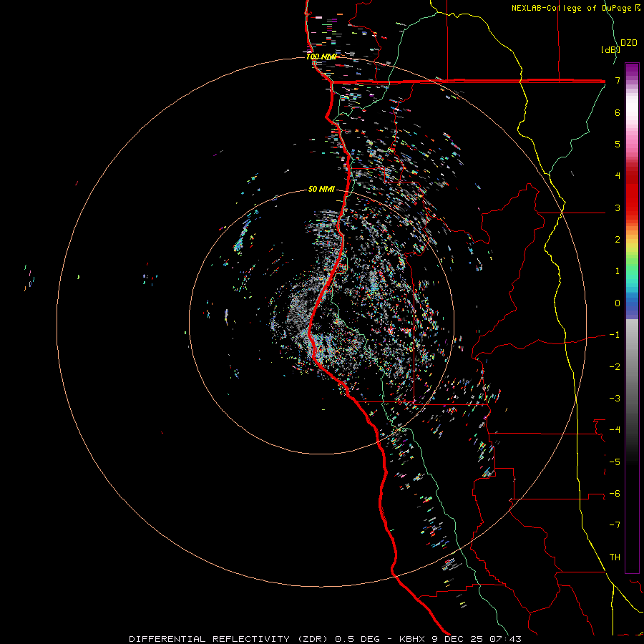Click the KBHX radar site identifier
644x644 pixels.
pos(412,639)
